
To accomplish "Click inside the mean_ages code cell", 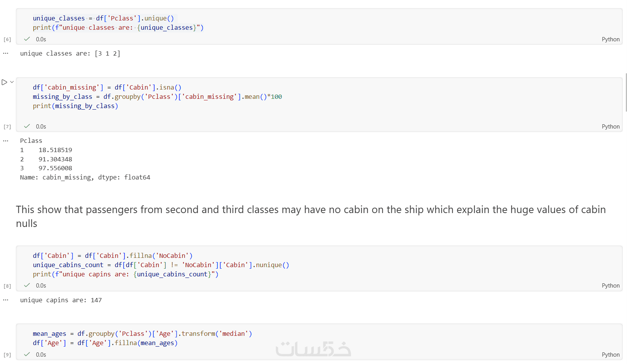I will (348, 338).
